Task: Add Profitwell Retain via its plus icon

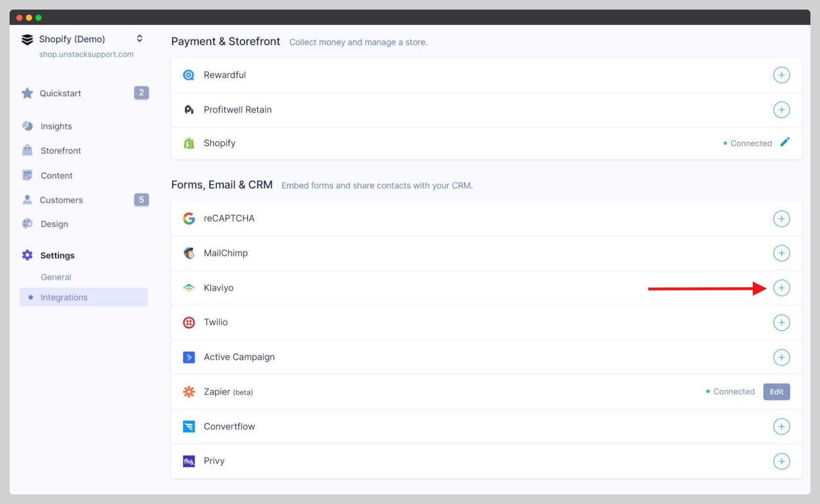Action: 781,110
